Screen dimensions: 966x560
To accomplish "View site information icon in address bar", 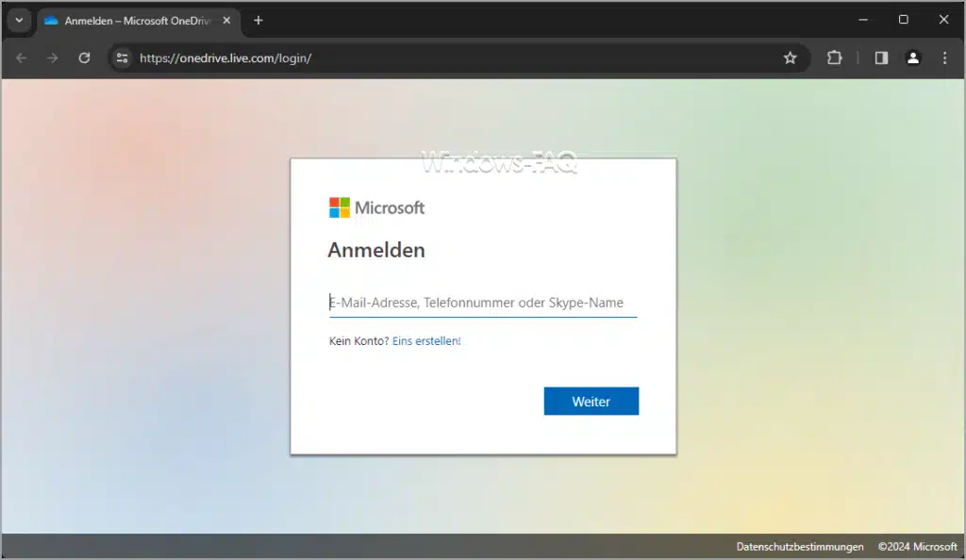I will [x=122, y=58].
